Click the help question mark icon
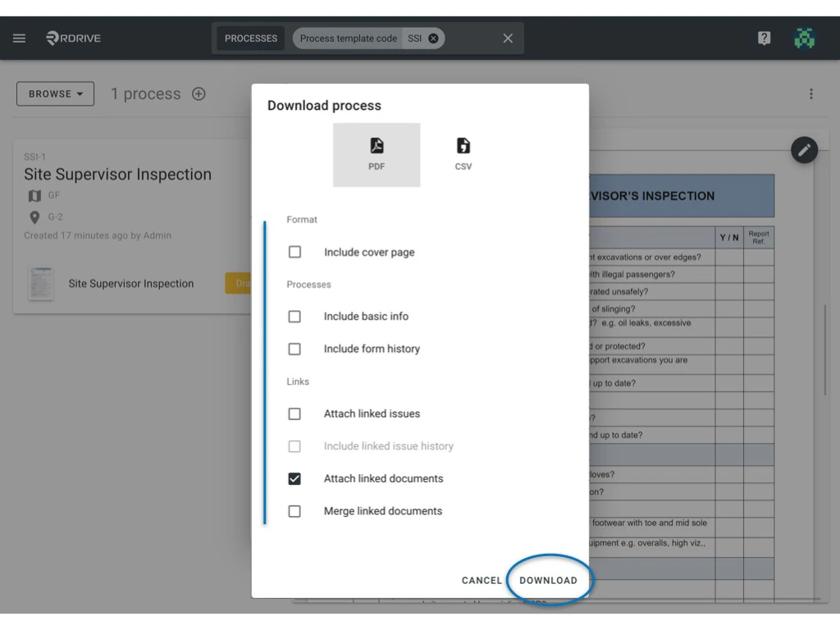The width and height of the screenshot is (840, 630). pyautogui.click(x=764, y=38)
